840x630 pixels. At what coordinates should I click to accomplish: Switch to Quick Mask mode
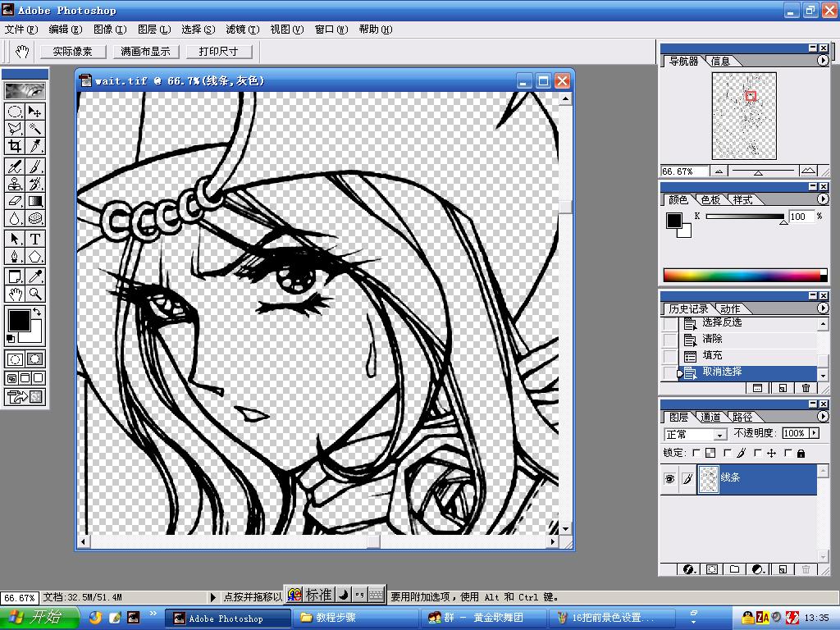(35, 359)
